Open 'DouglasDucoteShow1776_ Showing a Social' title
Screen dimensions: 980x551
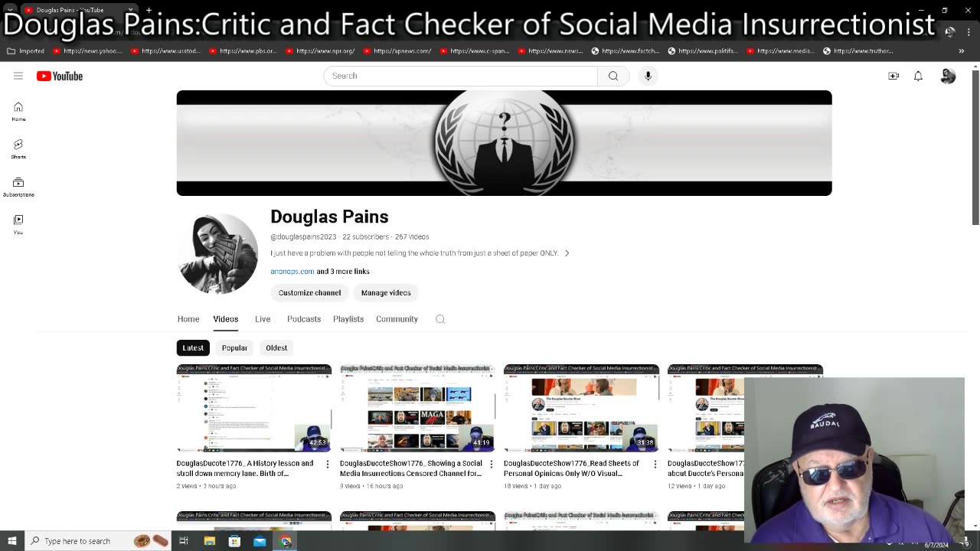(x=411, y=468)
